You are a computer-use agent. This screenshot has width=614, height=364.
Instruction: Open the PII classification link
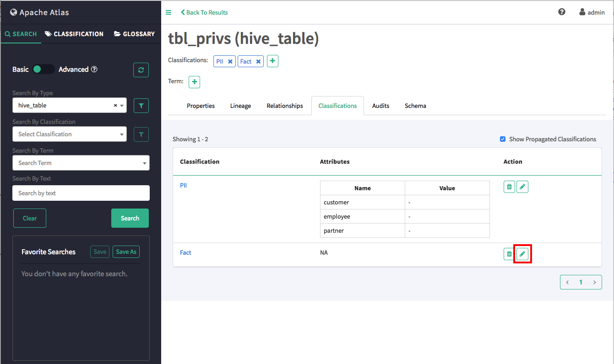point(184,185)
